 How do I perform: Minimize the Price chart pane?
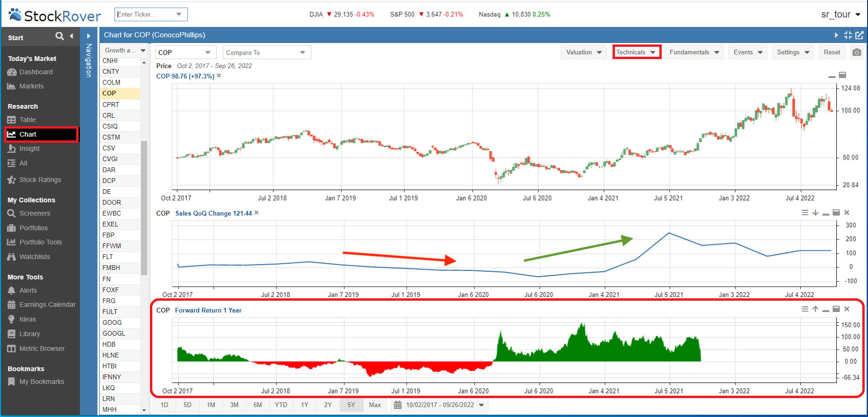[x=832, y=76]
